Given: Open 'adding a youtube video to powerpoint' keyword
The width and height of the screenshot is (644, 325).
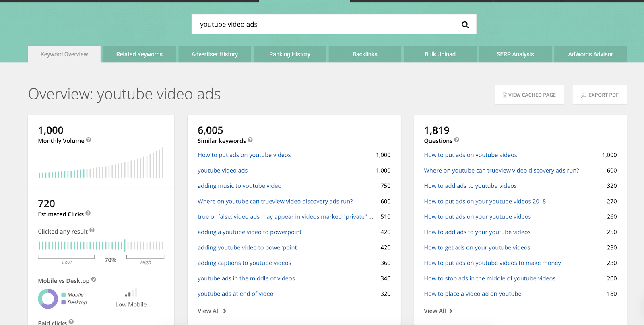Looking at the screenshot, I should (x=250, y=232).
